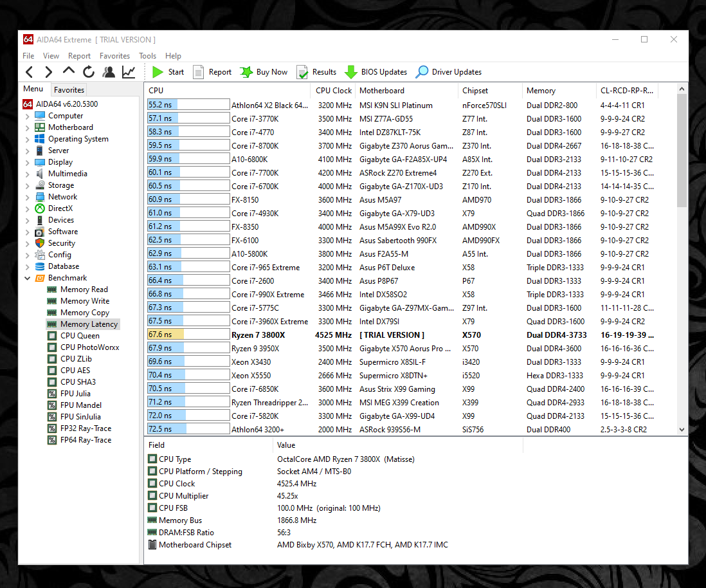
Task: Click the AIDA64 v6.20.5300 root icon
Action: coord(28,104)
